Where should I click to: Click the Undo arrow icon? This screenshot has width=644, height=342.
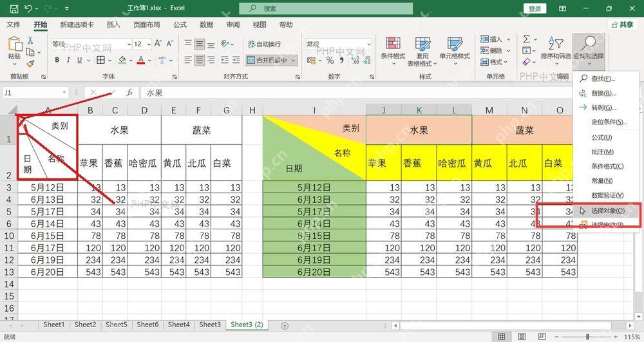tap(28, 8)
